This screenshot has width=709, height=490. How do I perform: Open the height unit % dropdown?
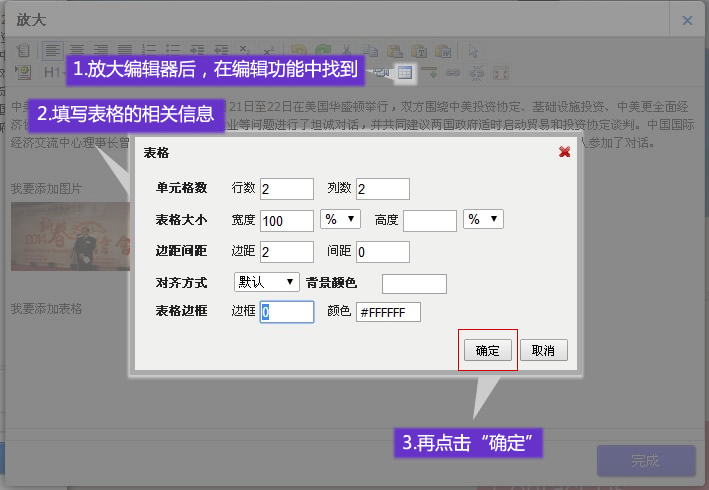click(x=483, y=219)
